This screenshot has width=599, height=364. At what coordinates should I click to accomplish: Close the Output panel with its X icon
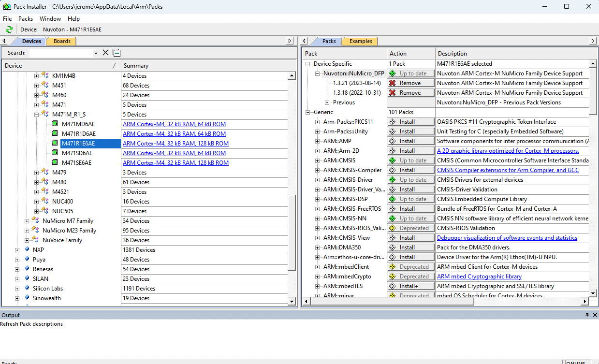(594, 315)
